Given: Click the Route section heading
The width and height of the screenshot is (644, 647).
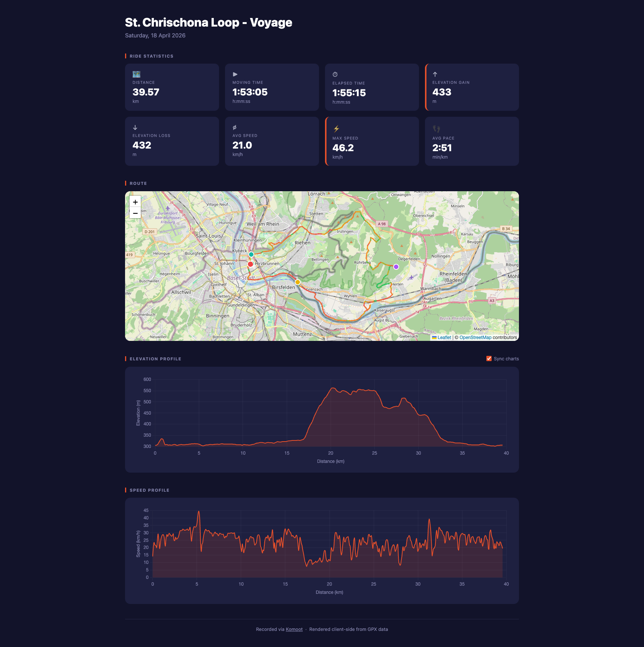Looking at the screenshot, I should (138, 183).
